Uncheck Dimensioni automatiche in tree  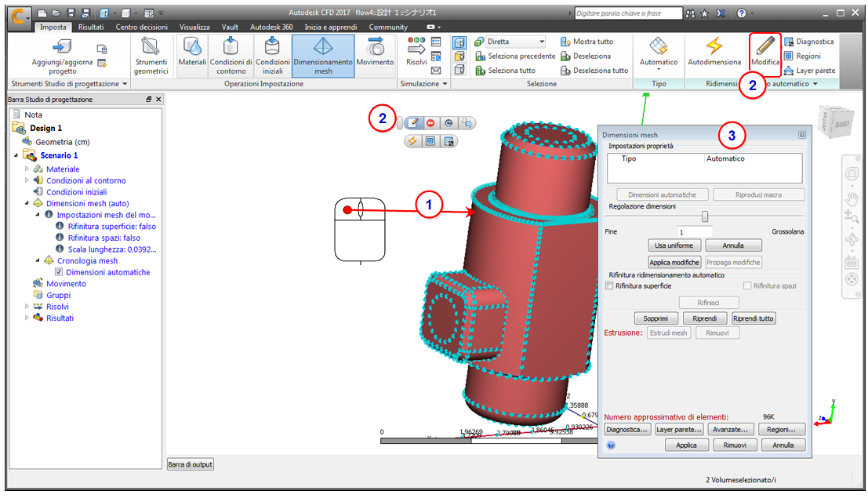pos(59,272)
